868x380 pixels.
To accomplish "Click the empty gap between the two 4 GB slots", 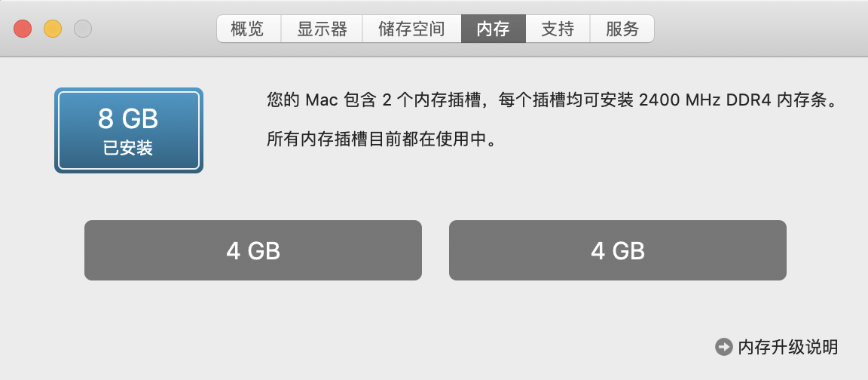I will (435, 250).
